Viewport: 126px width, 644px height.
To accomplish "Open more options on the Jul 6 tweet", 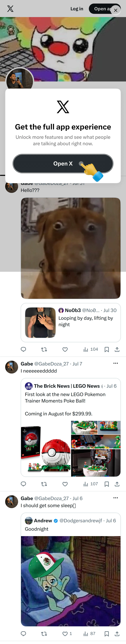I will [x=115, y=498].
